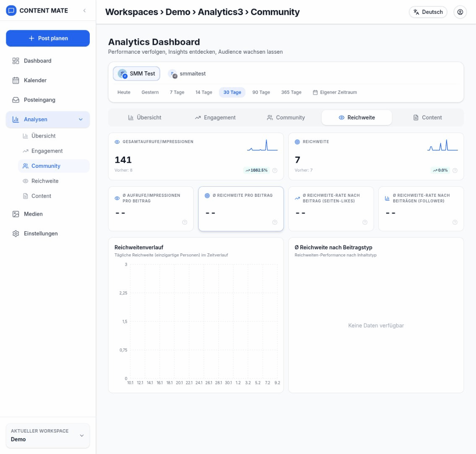Image resolution: width=476 pixels, height=454 pixels.
Task: Click help icon on Reichweite card
Action: coord(455,170)
